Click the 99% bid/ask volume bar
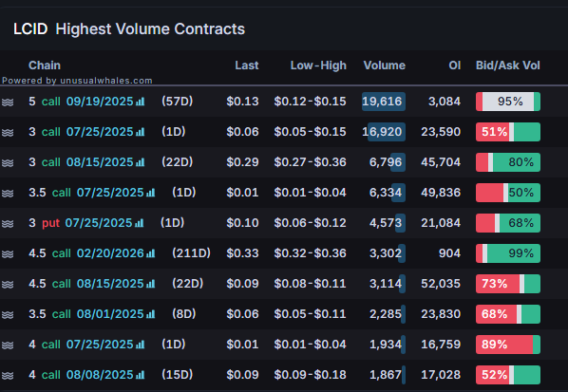This screenshot has width=568, height=392. (508, 253)
